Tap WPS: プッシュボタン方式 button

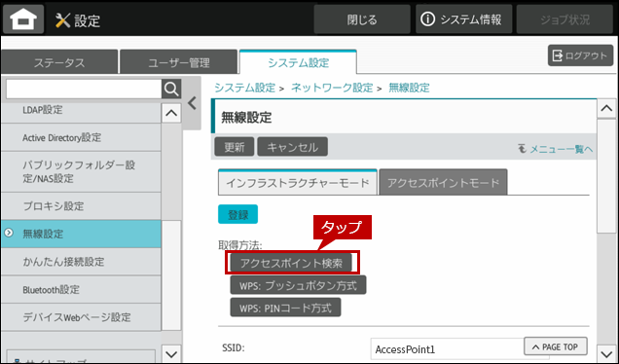pos(298,285)
